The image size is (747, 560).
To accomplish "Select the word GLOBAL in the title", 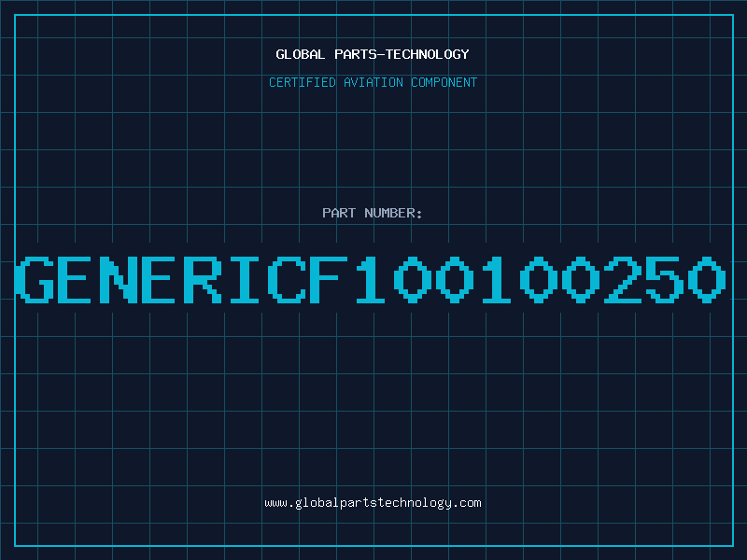I will coord(301,54).
